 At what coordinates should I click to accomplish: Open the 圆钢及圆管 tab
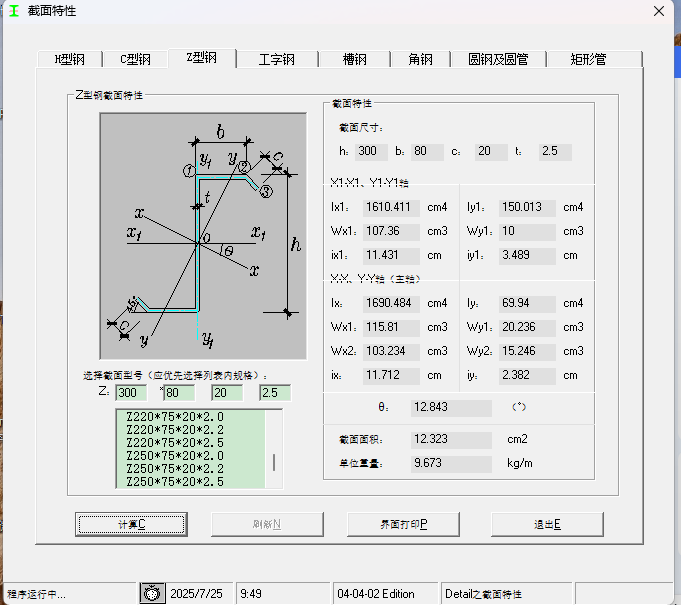coord(498,59)
